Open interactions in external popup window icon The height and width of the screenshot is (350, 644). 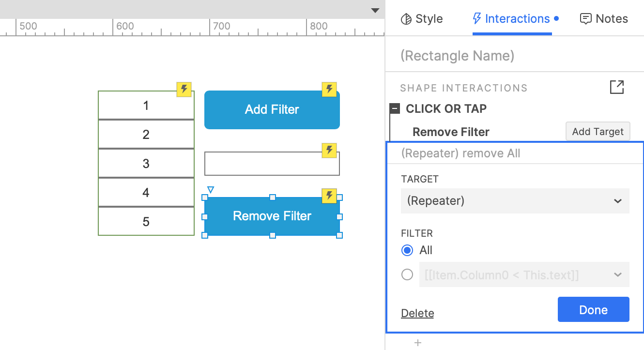(x=616, y=88)
